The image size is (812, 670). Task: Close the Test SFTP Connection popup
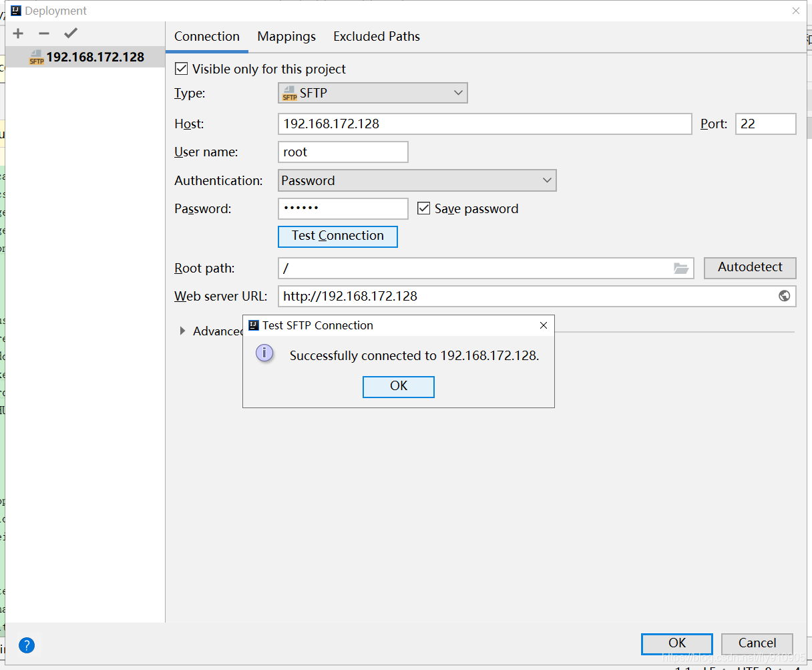click(x=544, y=325)
